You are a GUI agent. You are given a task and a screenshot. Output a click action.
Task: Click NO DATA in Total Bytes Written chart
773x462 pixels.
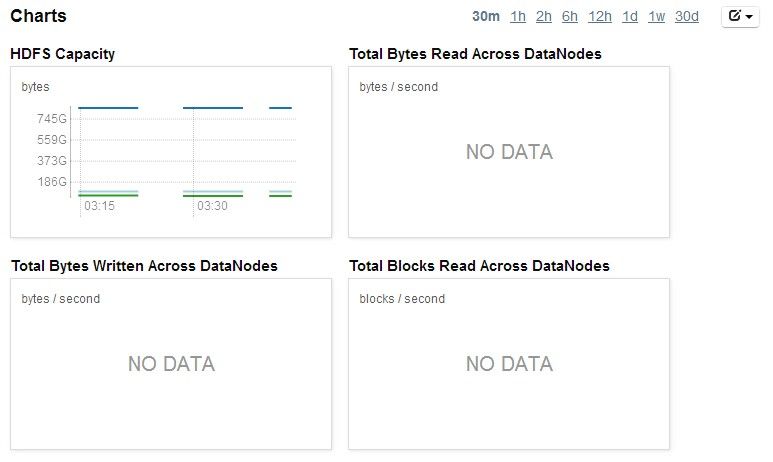coord(171,364)
